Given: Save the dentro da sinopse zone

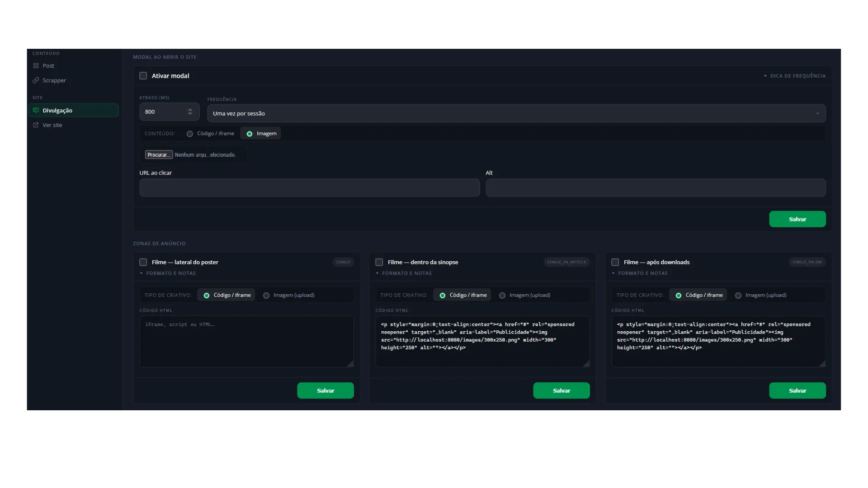Looking at the screenshot, I should point(561,390).
